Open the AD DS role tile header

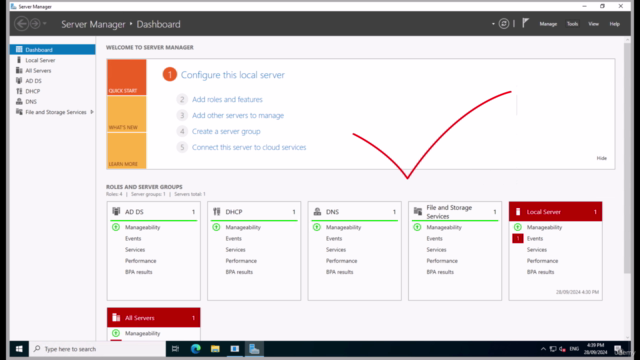coord(153,212)
